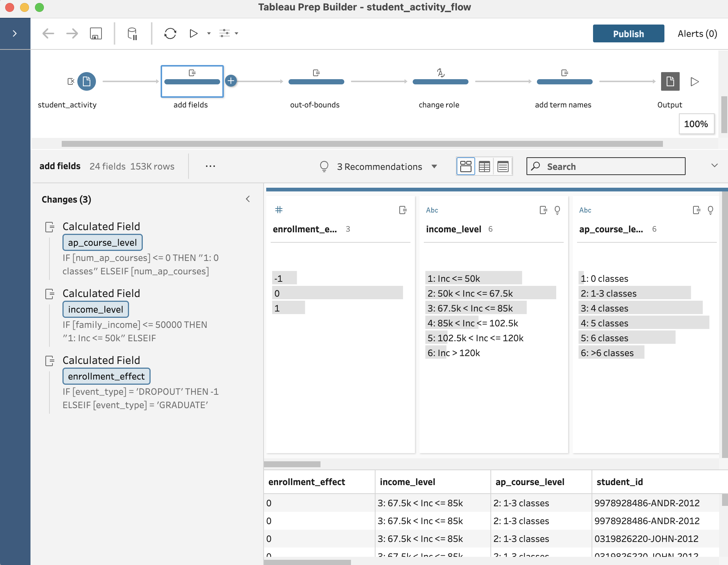Save the flow with disk icon
This screenshot has height=565, width=728.
96,33
